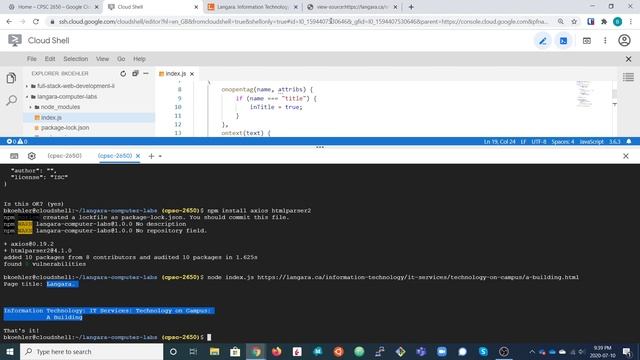
Task: Click the panel resize handle three dots
Action: 320,147
